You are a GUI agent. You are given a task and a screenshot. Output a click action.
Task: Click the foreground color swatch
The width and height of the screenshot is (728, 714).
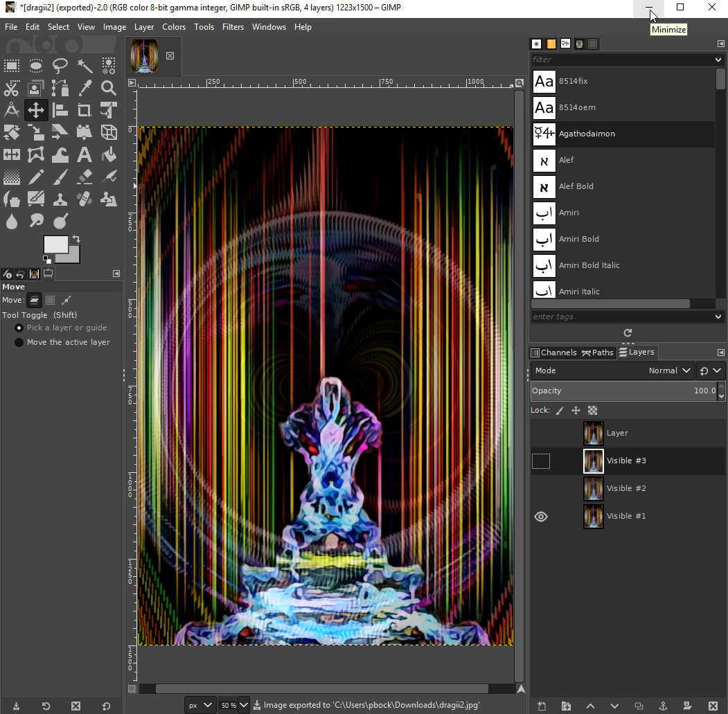55,244
